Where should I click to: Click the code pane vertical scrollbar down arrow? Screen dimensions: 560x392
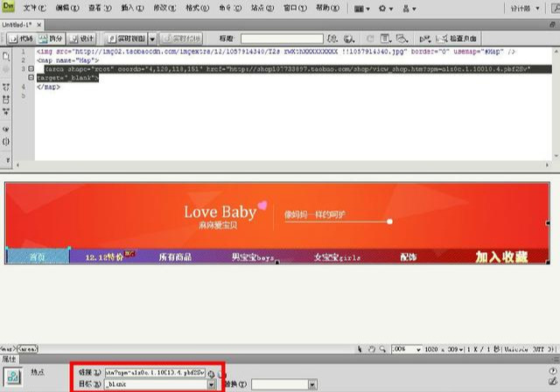point(556,156)
